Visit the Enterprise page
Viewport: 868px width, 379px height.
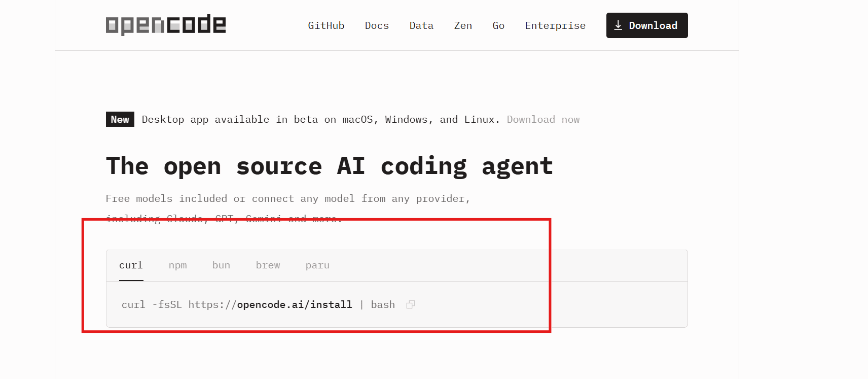coord(555,25)
